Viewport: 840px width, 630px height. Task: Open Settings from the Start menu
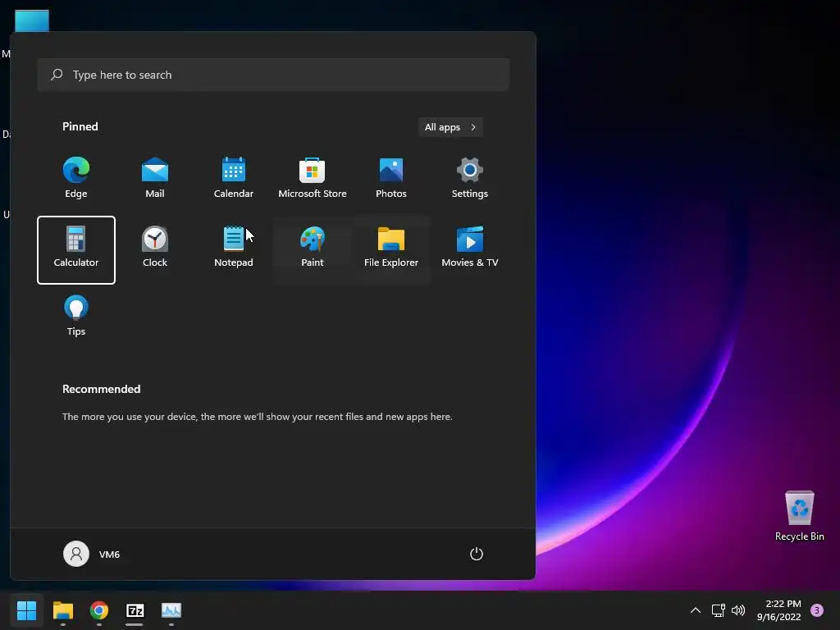tap(470, 179)
